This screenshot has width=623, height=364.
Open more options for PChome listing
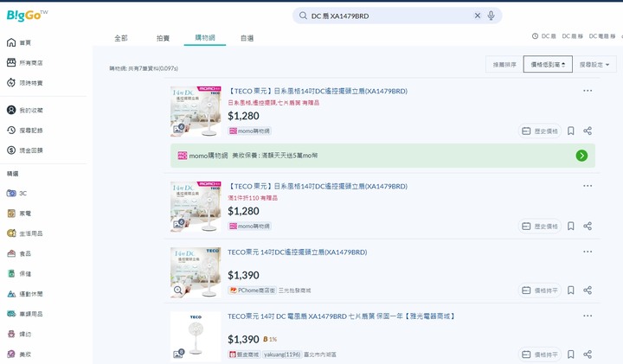click(x=588, y=252)
